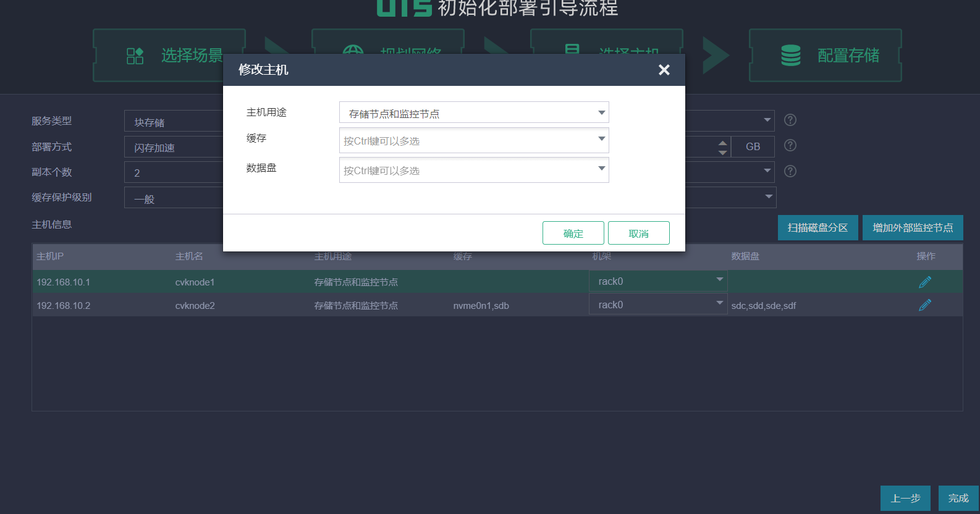Open the 数据盘 multi-select dropdown

coord(474,170)
